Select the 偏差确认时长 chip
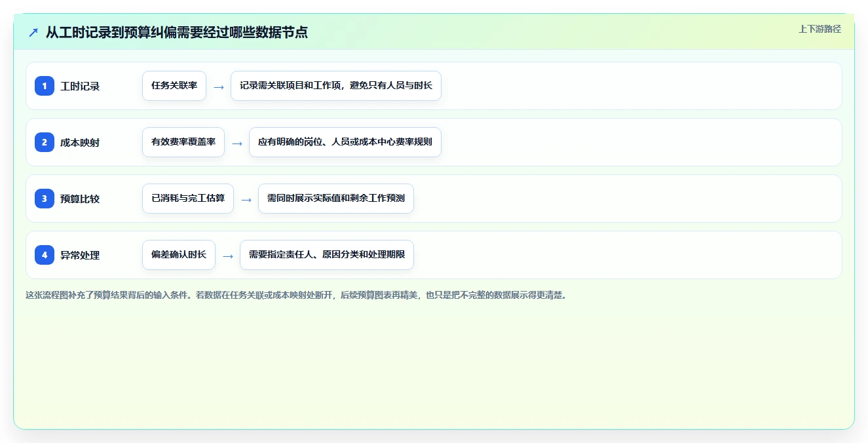Screen dimensions: 868x443 tap(179, 255)
